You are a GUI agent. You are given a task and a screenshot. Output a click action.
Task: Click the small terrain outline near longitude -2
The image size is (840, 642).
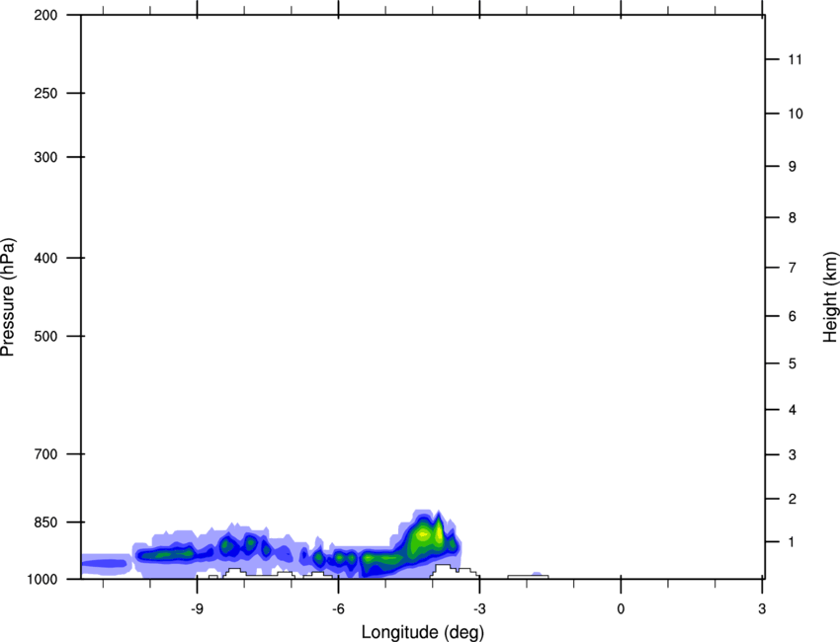(x=528, y=576)
